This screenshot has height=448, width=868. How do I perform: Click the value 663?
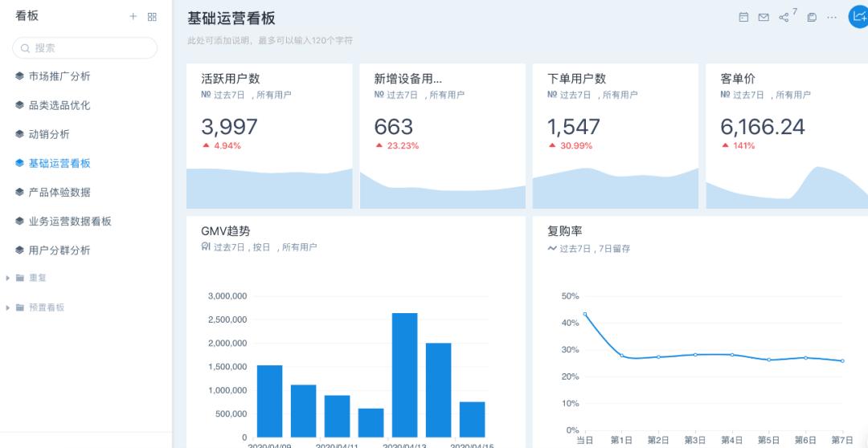click(394, 127)
